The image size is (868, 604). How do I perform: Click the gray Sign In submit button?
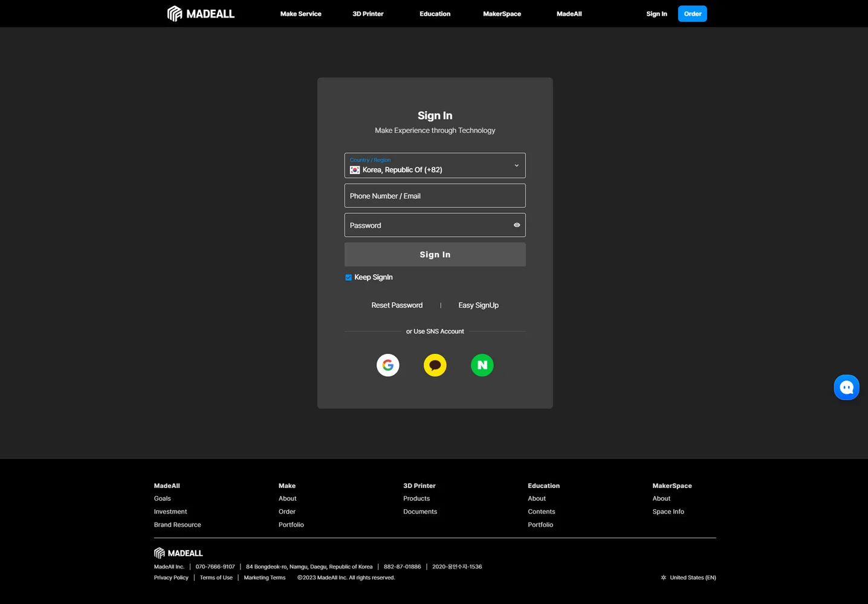tap(435, 254)
